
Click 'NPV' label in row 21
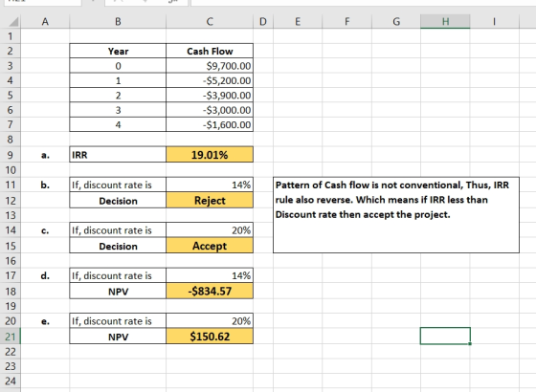(118, 337)
